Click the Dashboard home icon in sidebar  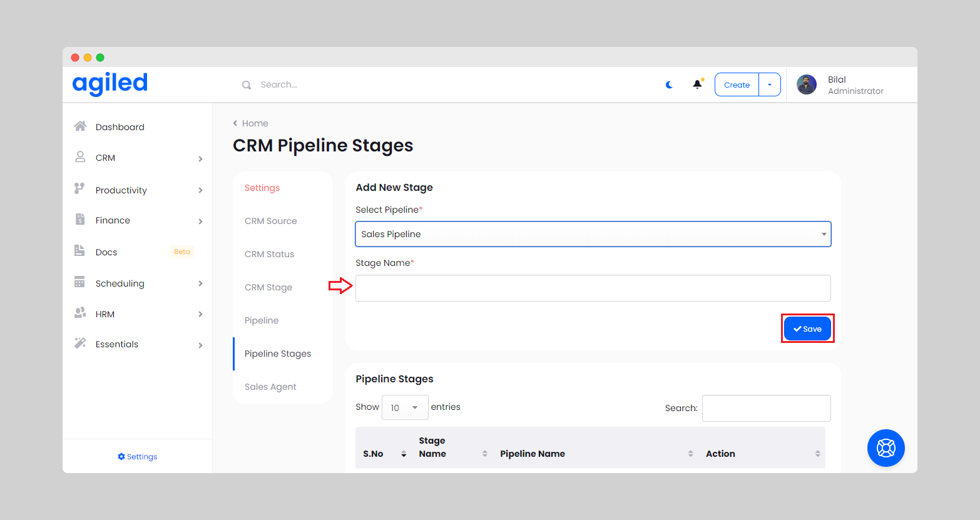[x=80, y=126]
